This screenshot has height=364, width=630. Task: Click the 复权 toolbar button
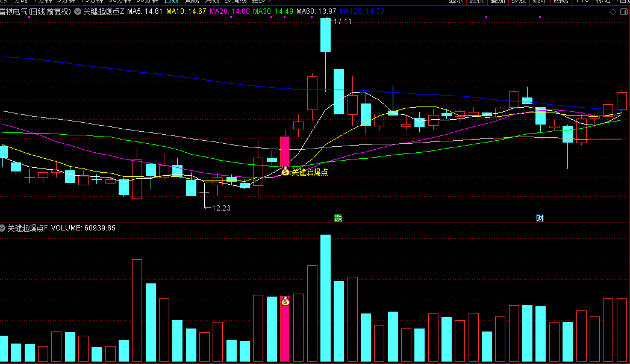click(x=477, y=2)
